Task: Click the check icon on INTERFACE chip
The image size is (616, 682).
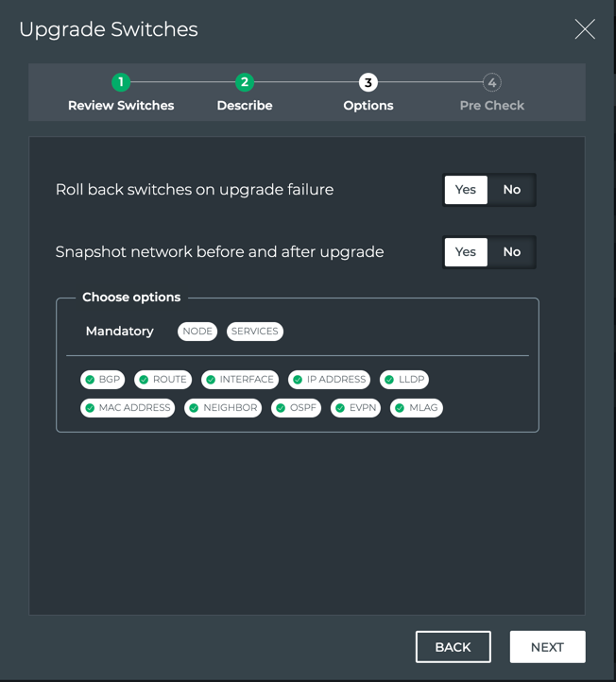Action: (211, 380)
